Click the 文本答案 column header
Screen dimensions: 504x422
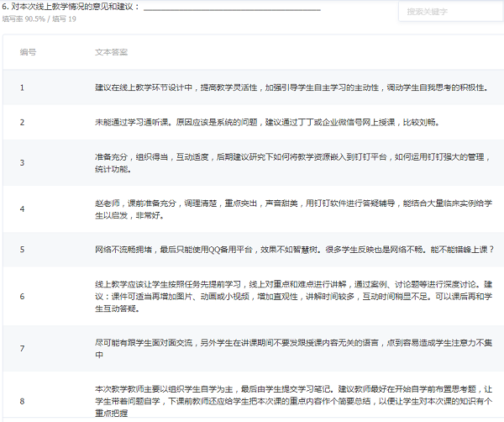[112, 52]
